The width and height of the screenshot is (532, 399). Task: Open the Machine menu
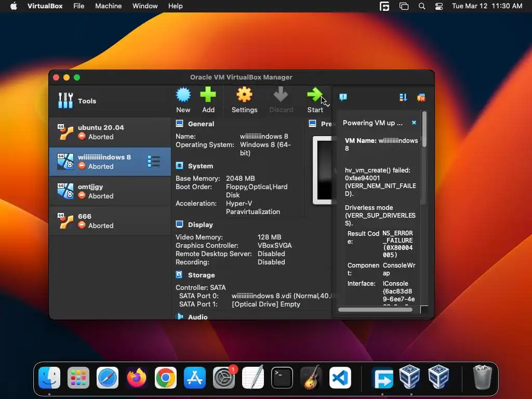(x=108, y=6)
